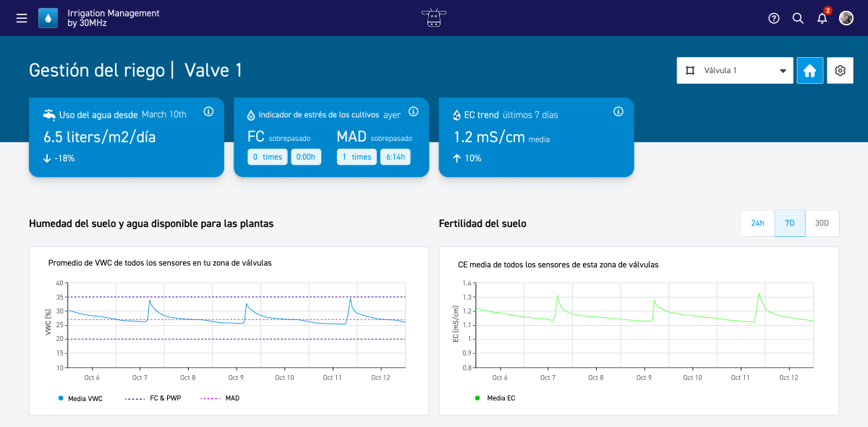
Task: Click 'Gestión del riego | Valve 1' title
Action: tap(135, 70)
